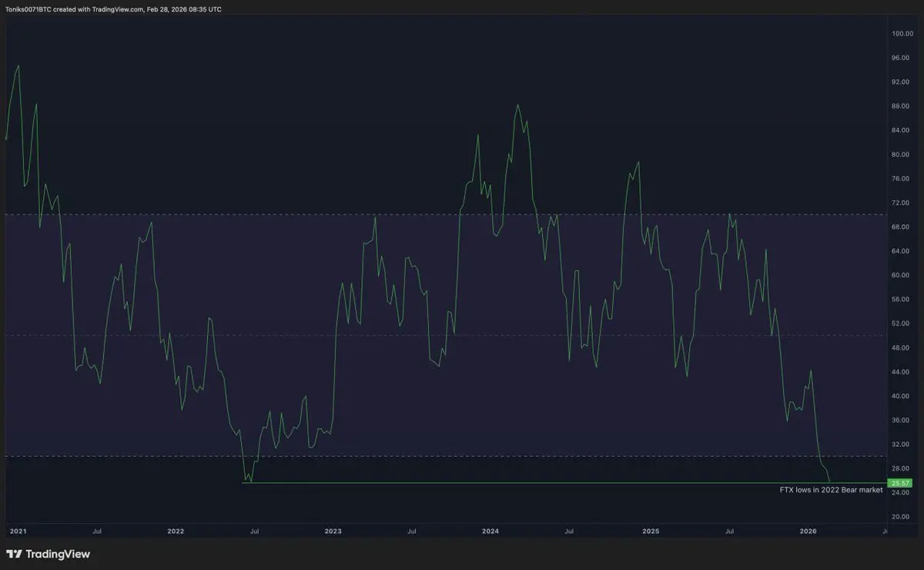This screenshot has width=924, height=570.
Task: Click the 2021 time axis label
Action: [x=18, y=531]
